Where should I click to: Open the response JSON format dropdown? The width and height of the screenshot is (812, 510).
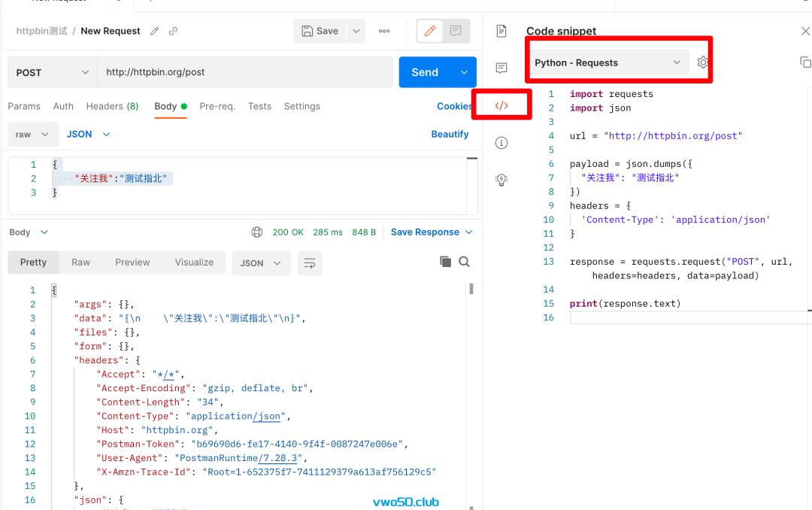point(261,263)
